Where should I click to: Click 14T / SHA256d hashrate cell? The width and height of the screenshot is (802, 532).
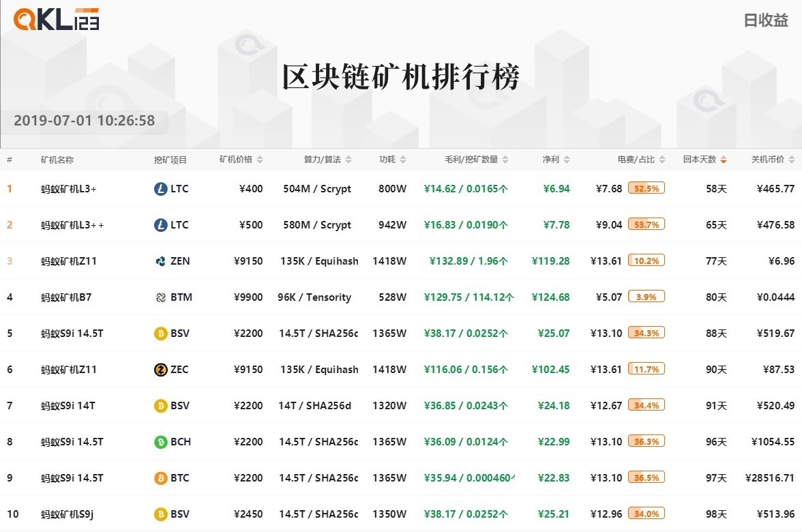click(x=314, y=406)
